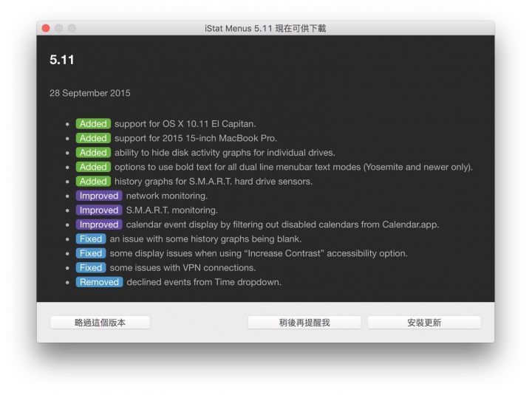Viewport: 532px width, 395px height.
Task: Click the text S.M.A.R.T. monitoring
Action: pyautogui.click(x=171, y=210)
